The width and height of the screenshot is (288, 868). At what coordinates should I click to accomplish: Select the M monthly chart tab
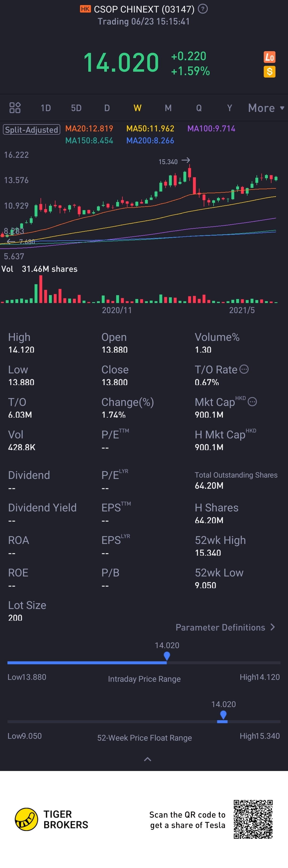[168, 108]
